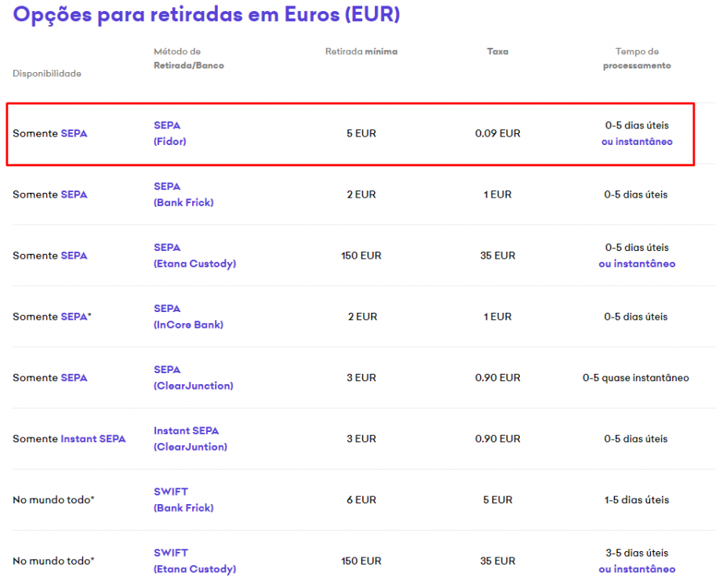Select the '2 EUR' minimum for InCore Bank
Viewport: 723px width, 588px height.
(x=362, y=317)
